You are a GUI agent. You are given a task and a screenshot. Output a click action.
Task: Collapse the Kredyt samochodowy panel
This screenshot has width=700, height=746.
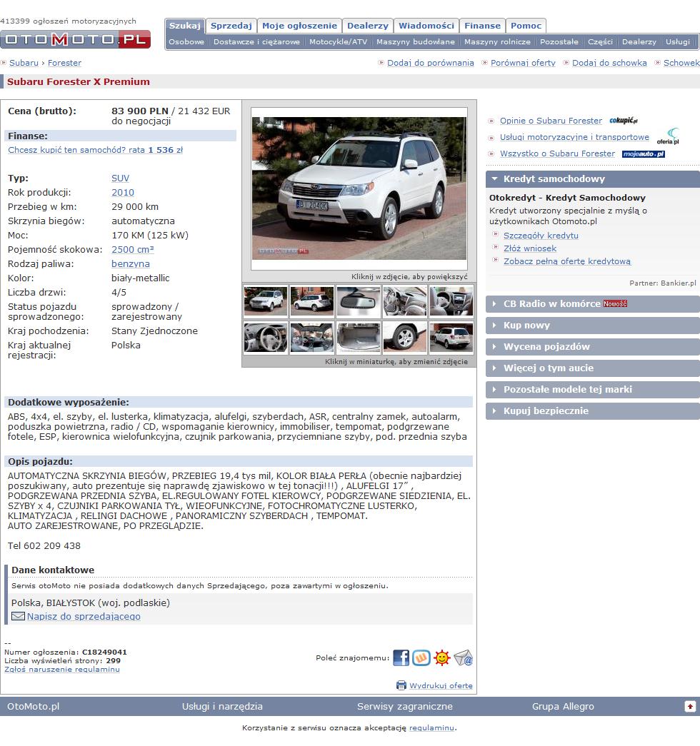[x=592, y=179]
